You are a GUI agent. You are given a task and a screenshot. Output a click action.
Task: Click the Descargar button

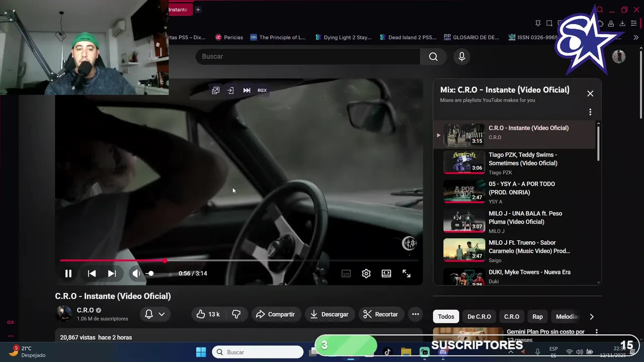click(330, 314)
